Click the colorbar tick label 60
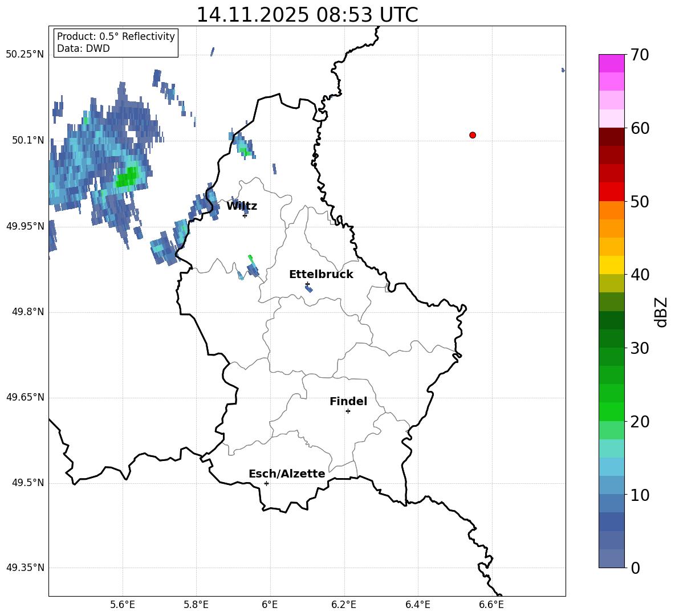The height and width of the screenshot is (616, 675). [640, 128]
